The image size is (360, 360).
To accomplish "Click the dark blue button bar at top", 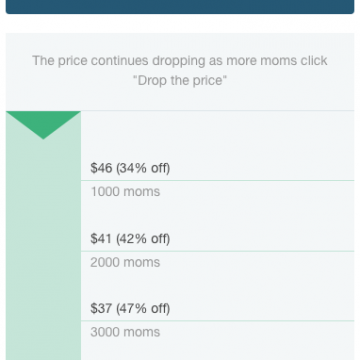I will pyautogui.click(x=180, y=7).
